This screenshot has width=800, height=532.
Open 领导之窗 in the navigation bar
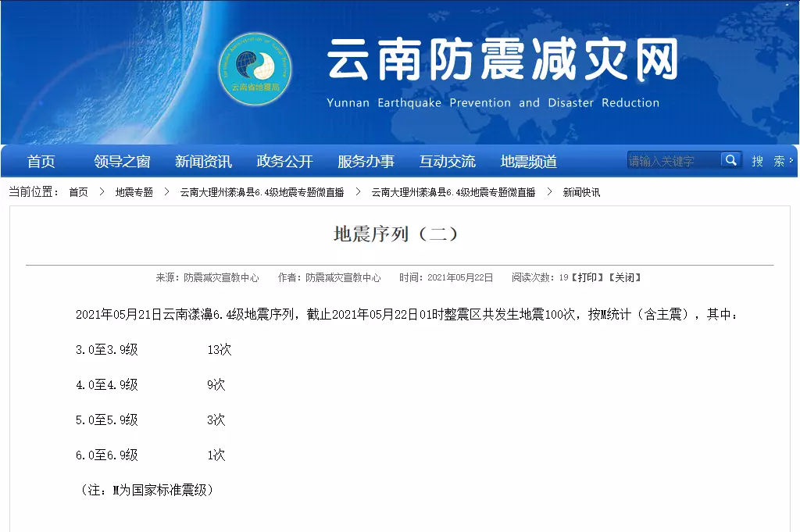tap(122, 162)
